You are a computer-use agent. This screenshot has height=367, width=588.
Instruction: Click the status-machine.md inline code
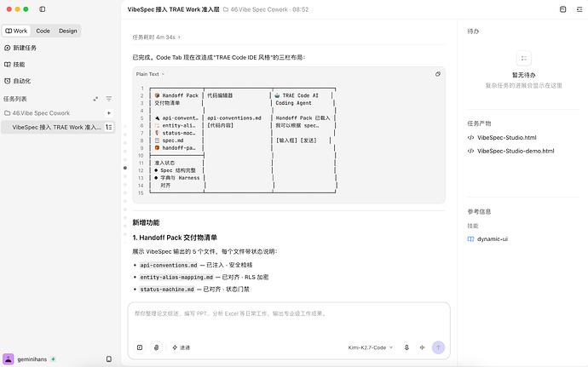pyautogui.click(x=167, y=289)
